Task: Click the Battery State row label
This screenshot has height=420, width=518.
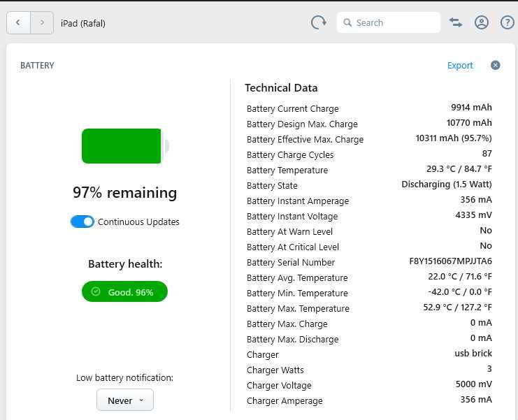Action: [272, 185]
